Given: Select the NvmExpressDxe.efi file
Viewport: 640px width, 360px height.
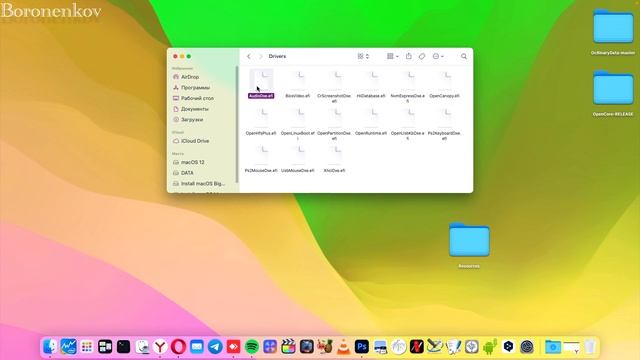Looking at the screenshot, I should [x=408, y=86].
